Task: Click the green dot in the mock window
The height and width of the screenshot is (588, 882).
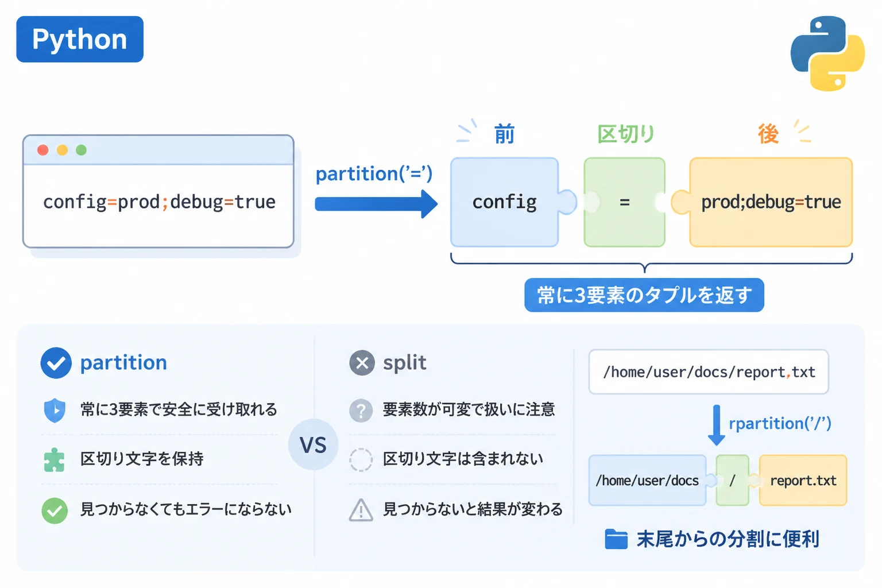Action: (x=81, y=150)
